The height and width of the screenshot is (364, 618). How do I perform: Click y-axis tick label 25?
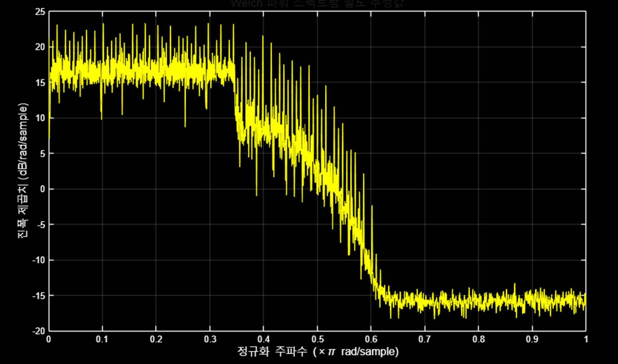(40, 12)
